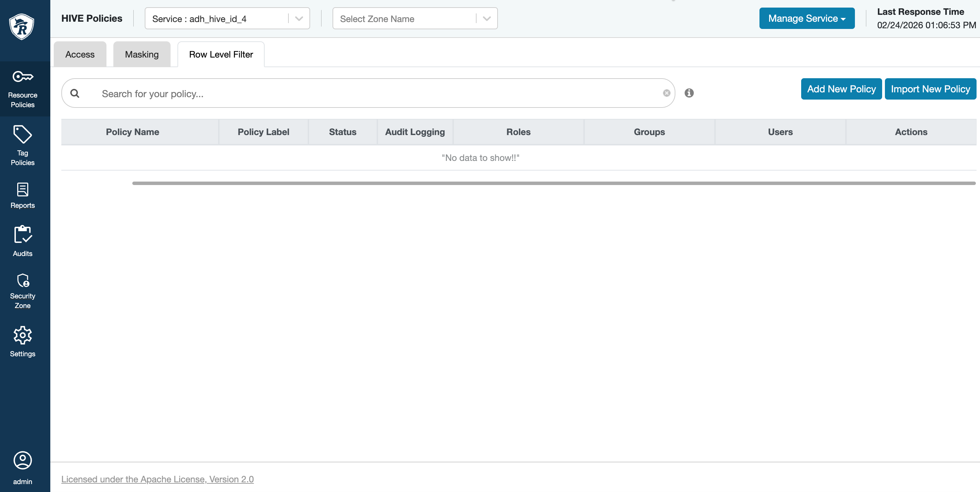Click Import New Policy

click(x=930, y=89)
